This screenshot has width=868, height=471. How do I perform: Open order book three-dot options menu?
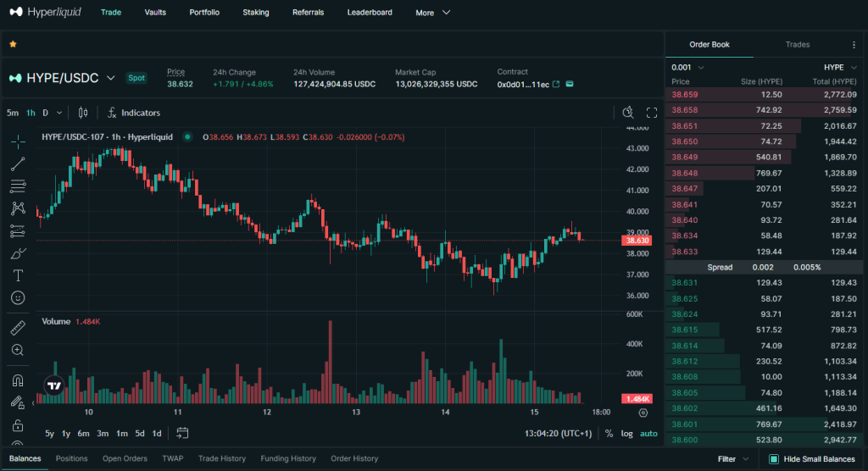(854, 45)
